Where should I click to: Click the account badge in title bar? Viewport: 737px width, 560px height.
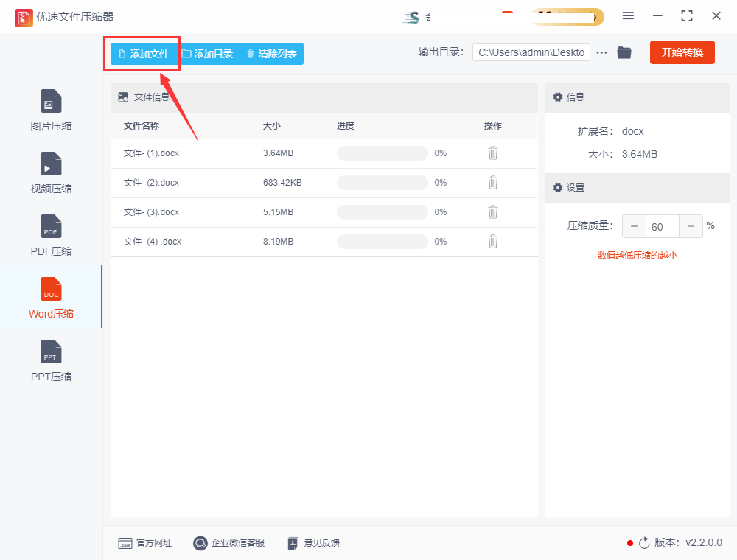pos(567,17)
